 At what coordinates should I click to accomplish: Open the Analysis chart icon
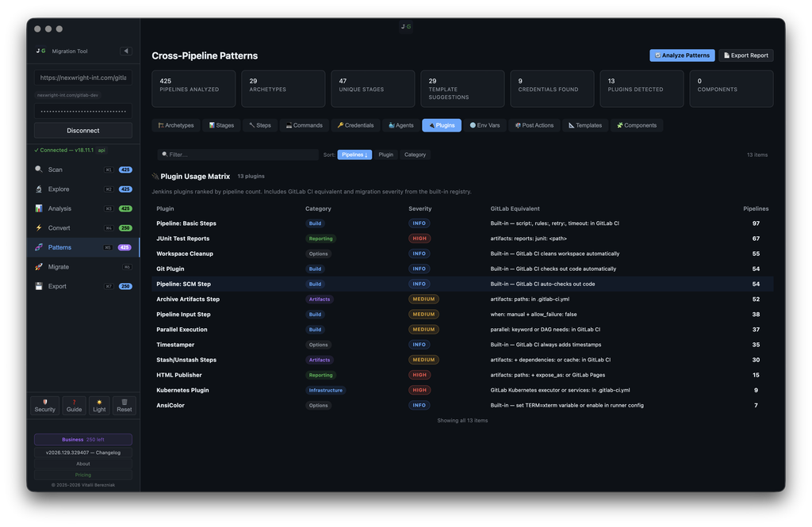click(39, 208)
